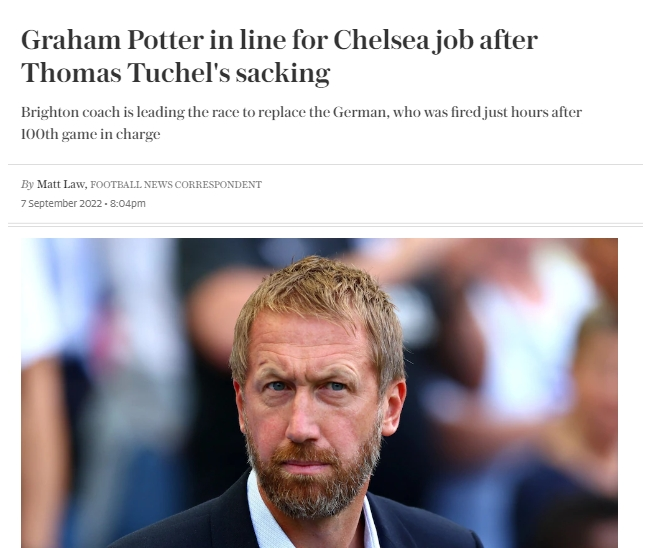
Task: Select the word "Chelsea" in the headline
Action: pyautogui.click(x=381, y=40)
